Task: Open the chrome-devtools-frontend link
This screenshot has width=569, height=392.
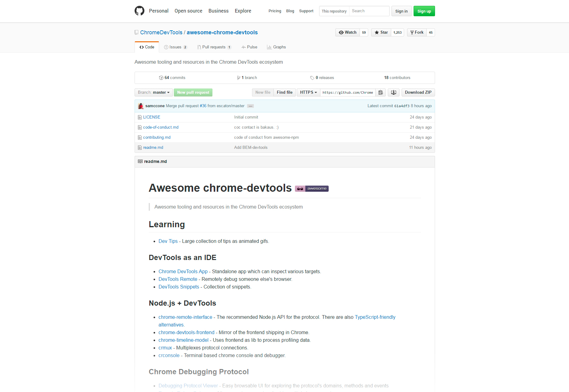Action: [x=186, y=333]
